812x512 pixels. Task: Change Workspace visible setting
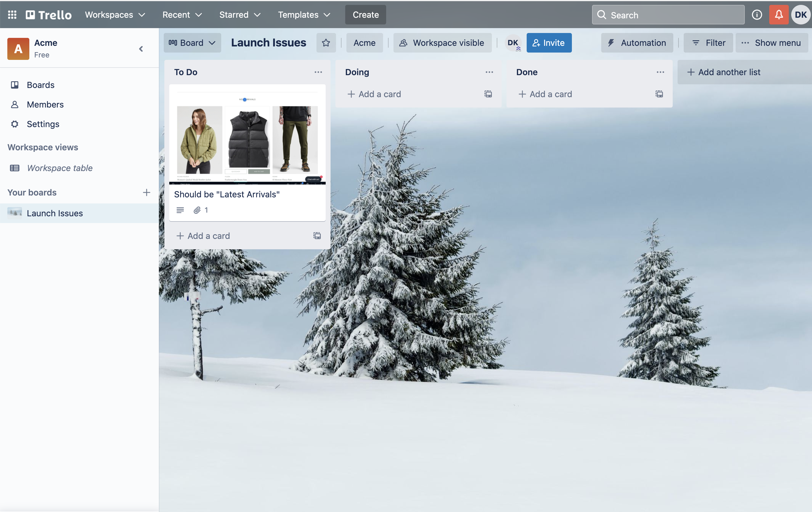pyautogui.click(x=442, y=43)
